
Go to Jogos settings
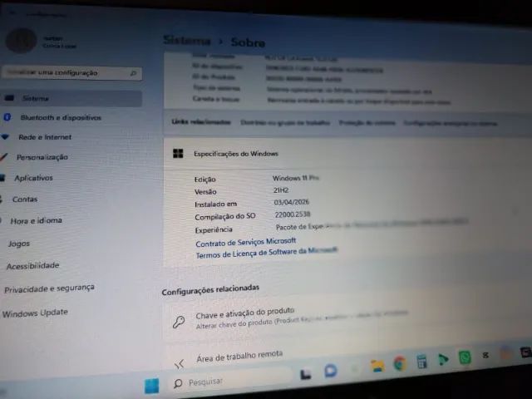[18, 244]
